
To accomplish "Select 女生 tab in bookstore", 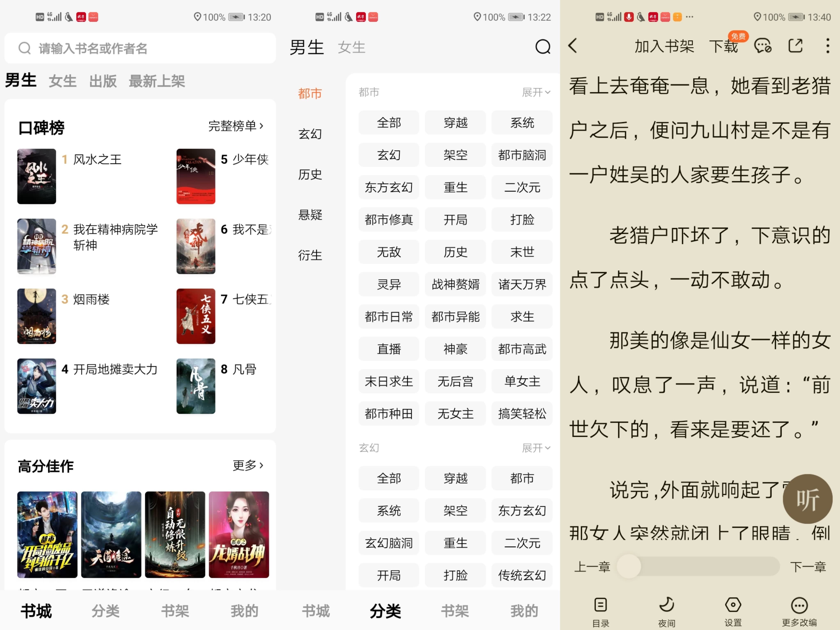I will click(x=63, y=81).
